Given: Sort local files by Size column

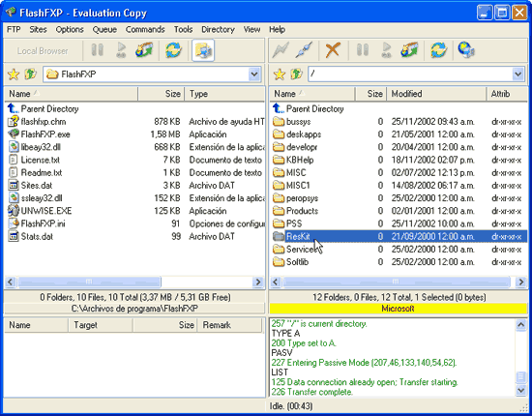Looking at the screenshot, I should [x=162, y=94].
